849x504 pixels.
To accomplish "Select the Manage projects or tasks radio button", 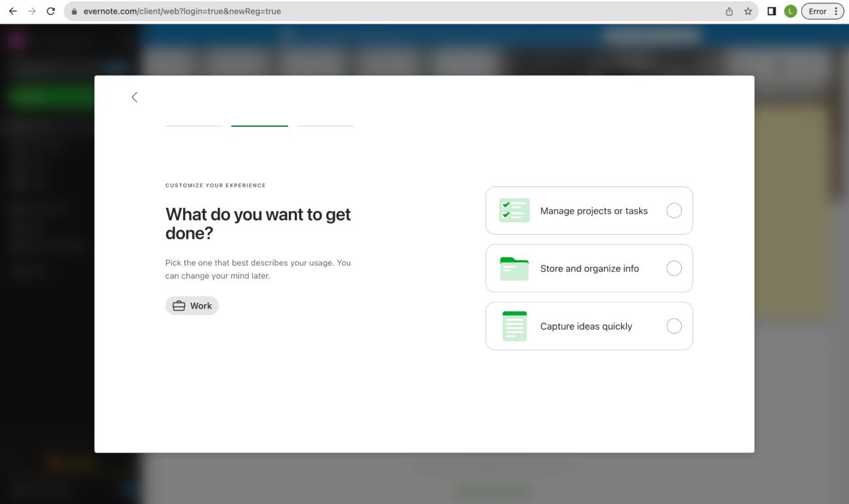I will pyautogui.click(x=673, y=210).
